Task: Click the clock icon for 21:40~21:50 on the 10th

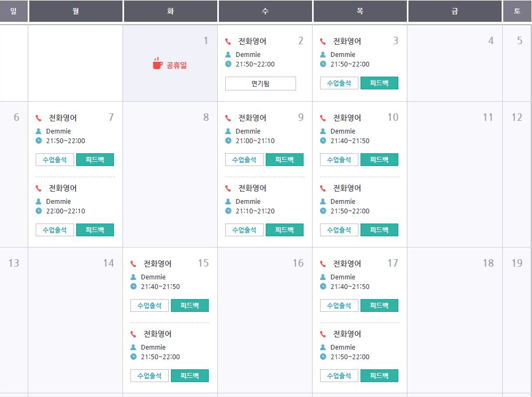Action: [323, 140]
